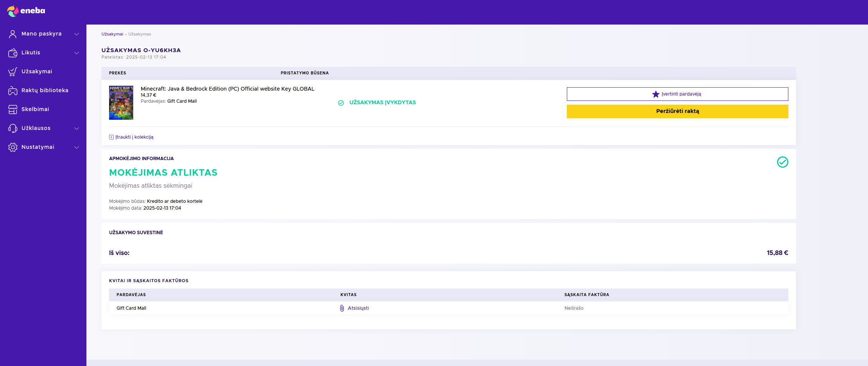Screen dimensions: 868x366
Task: Click the Raktų biblioteka gamepad icon
Action: [x=13, y=91]
